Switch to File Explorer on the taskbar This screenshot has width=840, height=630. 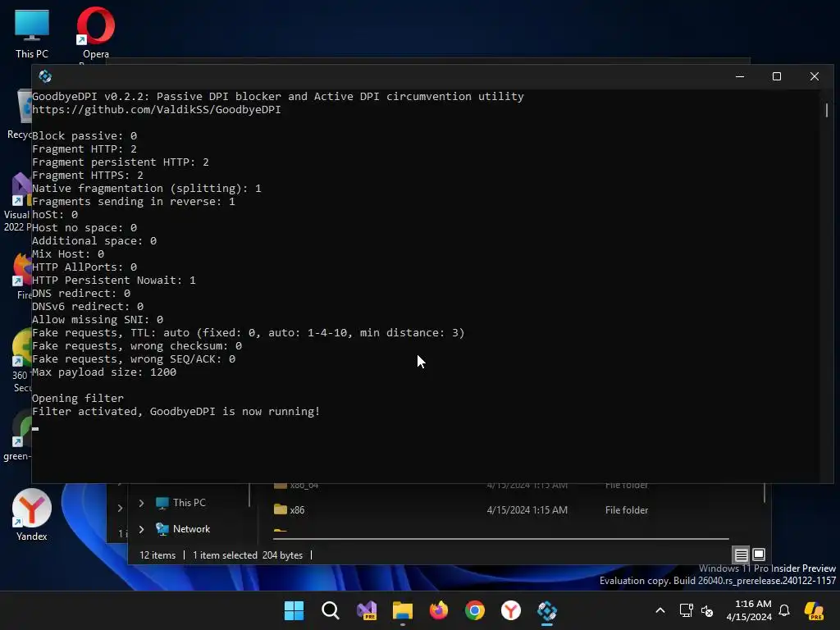click(x=402, y=610)
